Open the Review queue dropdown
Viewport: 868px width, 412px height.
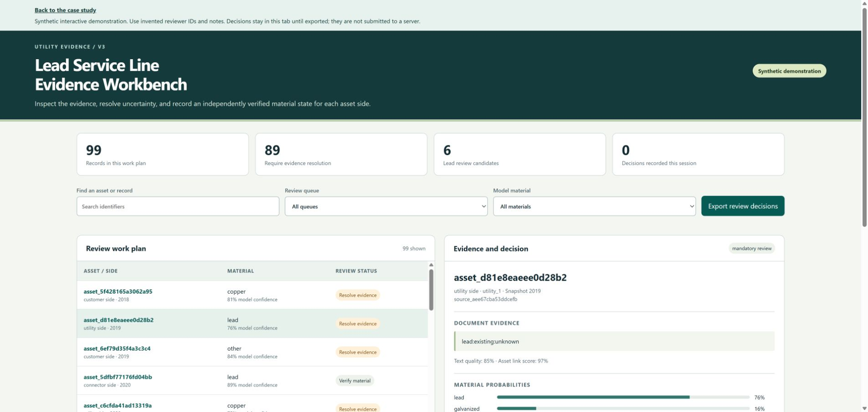click(386, 206)
